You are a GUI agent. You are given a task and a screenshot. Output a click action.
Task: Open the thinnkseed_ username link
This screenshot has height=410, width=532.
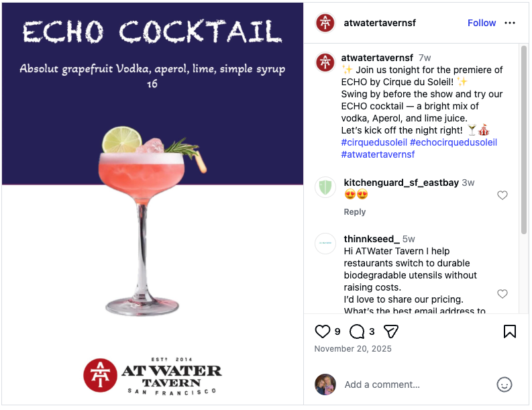[x=372, y=239]
